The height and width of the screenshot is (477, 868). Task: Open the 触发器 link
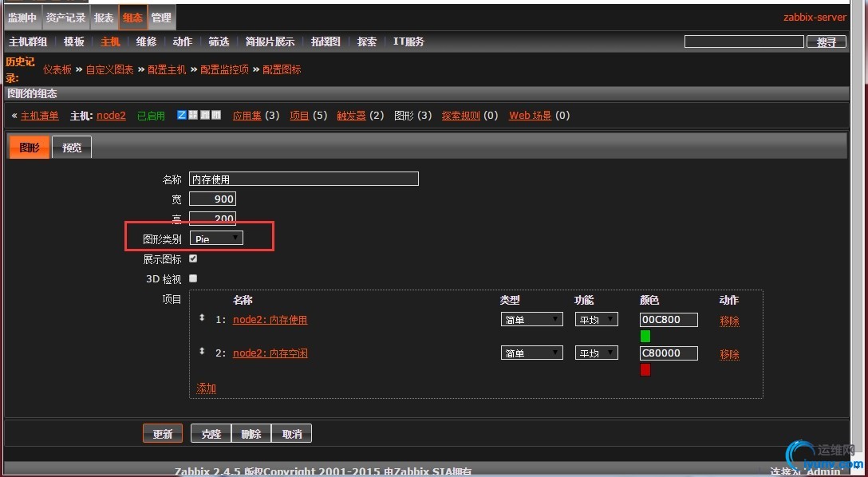[x=352, y=116]
